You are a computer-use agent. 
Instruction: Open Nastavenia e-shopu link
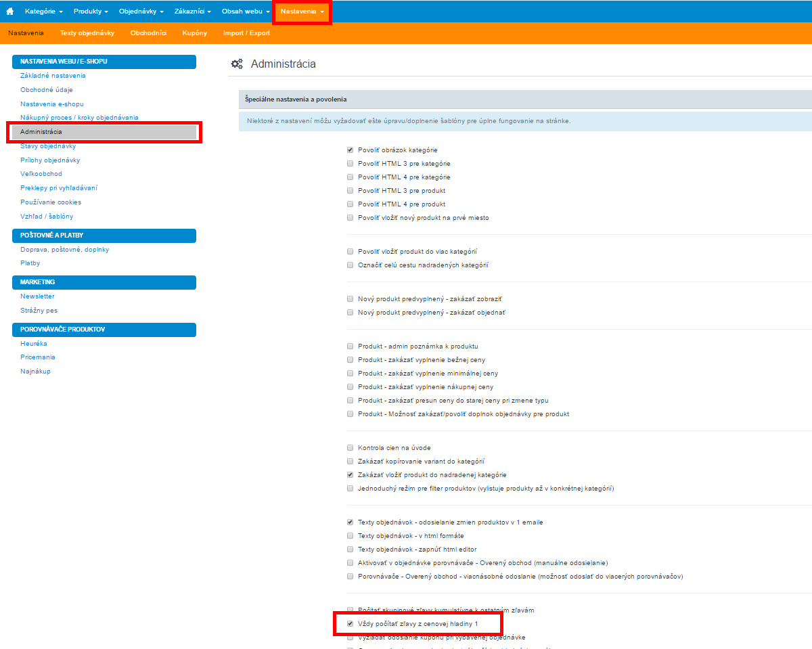click(52, 104)
